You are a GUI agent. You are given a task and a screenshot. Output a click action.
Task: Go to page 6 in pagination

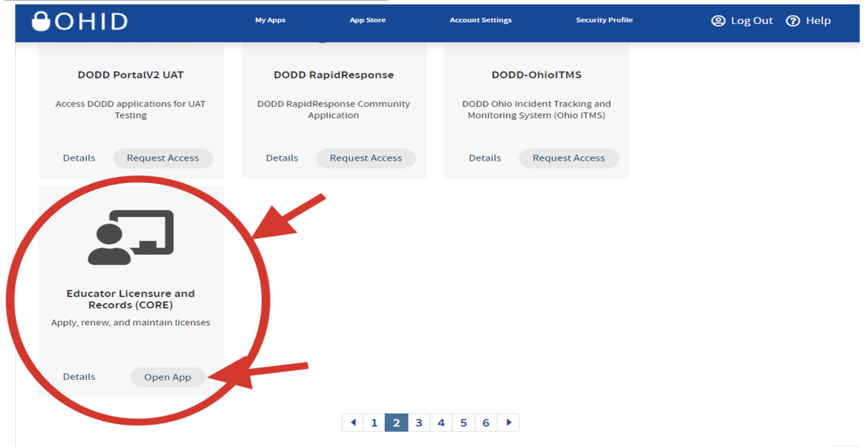point(486,422)
